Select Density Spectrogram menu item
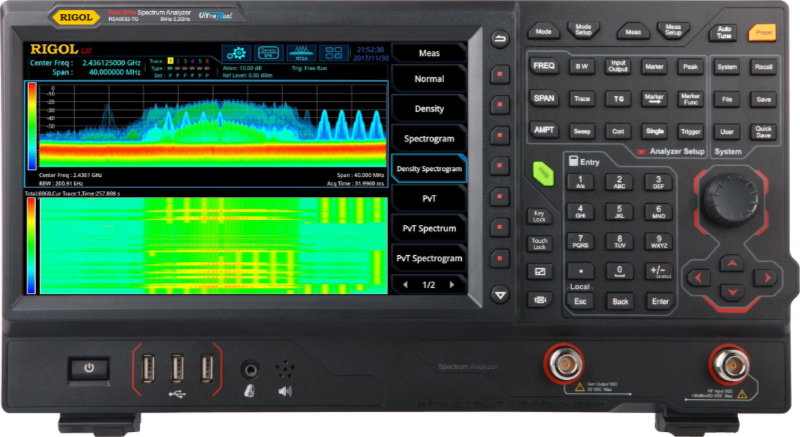The height and width of the screenshot is (437, 800). [429, 169]
